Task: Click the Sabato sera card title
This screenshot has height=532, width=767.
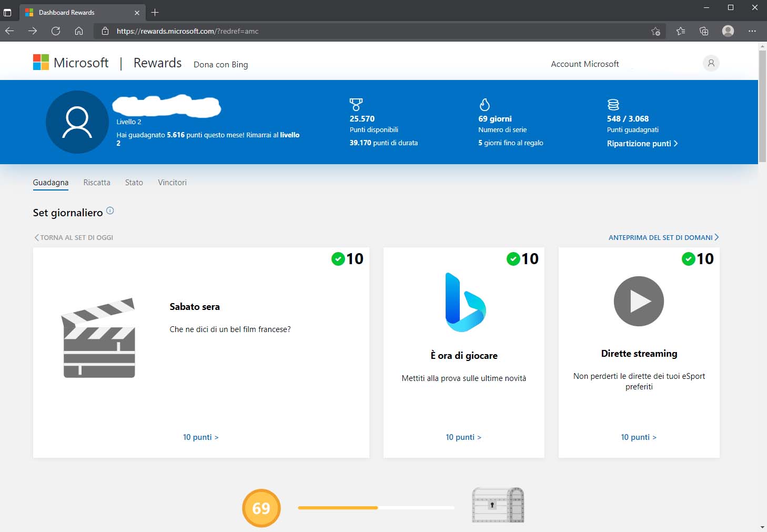Action: pos(195,307)
